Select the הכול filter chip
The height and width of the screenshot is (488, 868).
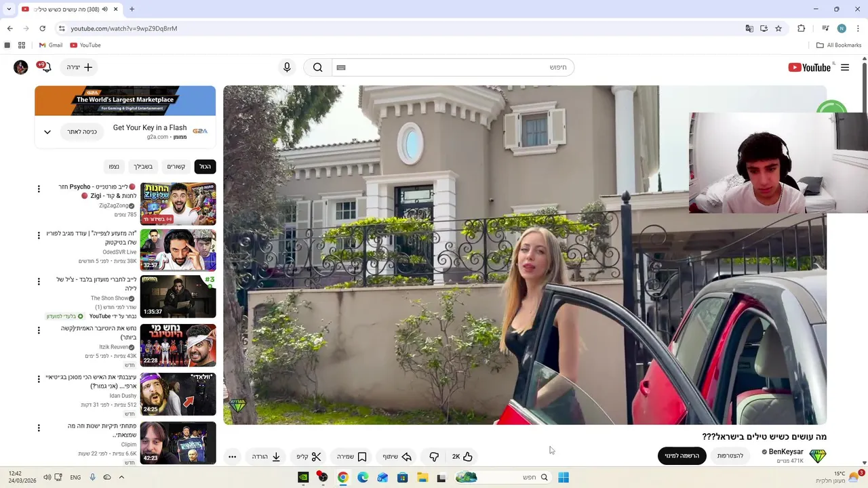click(205, 167)
